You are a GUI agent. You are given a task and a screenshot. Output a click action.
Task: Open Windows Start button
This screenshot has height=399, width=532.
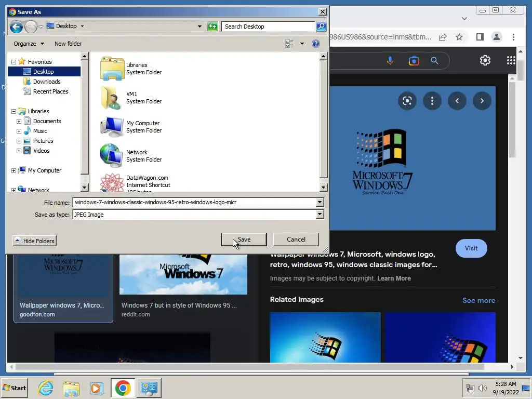14,388
